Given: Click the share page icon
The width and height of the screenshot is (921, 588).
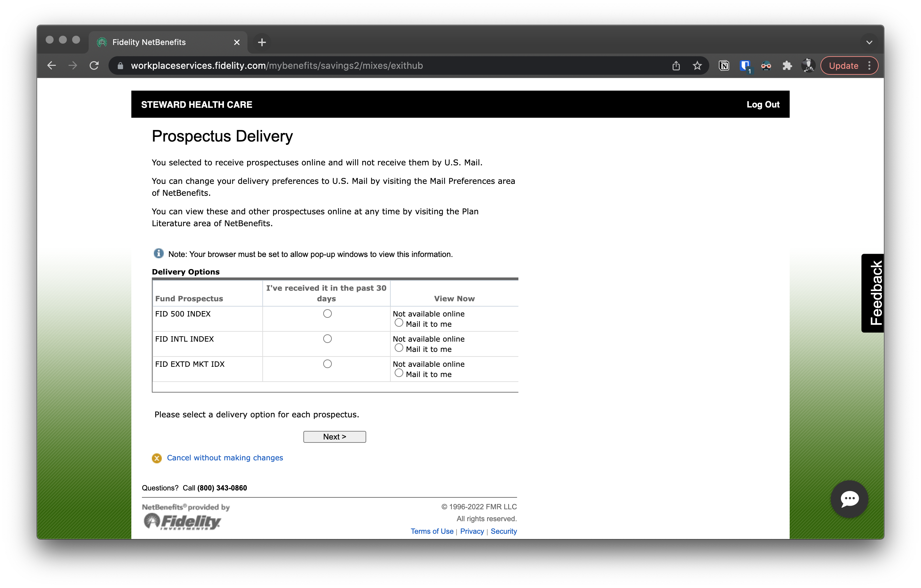Looking at the screenshot, I should click(676, 65).
